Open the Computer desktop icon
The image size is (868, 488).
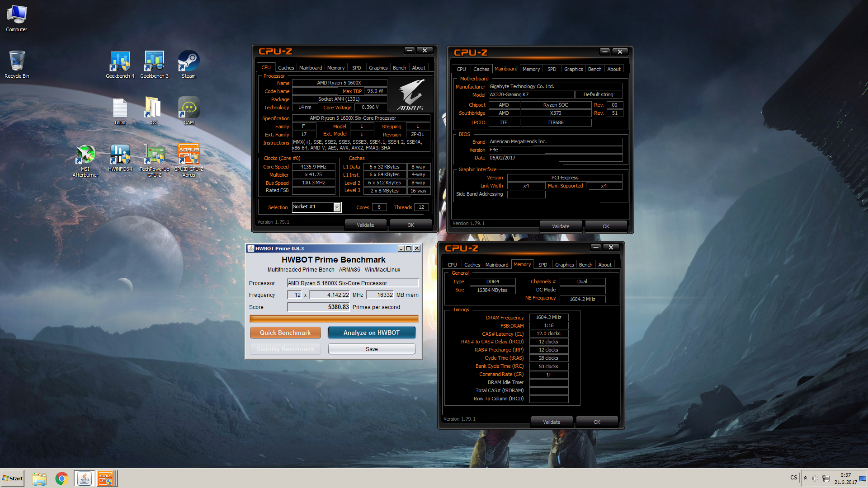(x=17, y=18)
